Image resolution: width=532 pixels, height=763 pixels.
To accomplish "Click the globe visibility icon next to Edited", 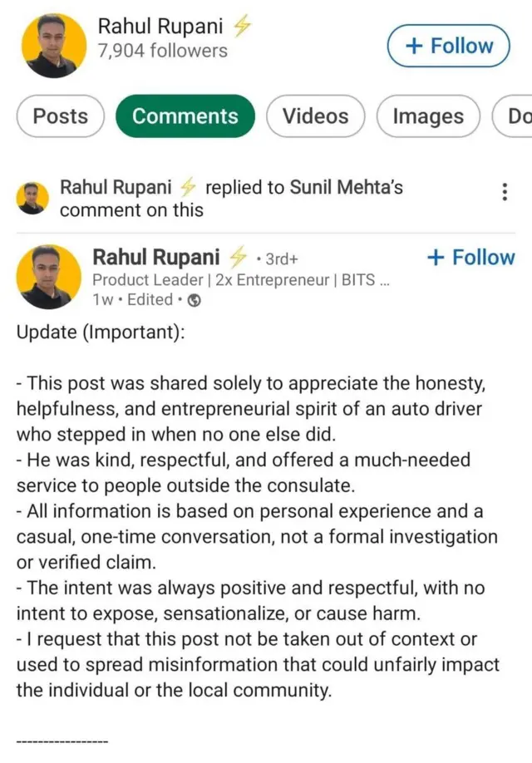I will pyautogui.click(x=195, y=301).
